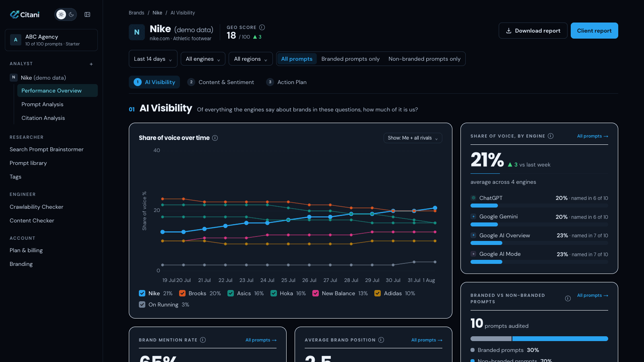Toggle the Brooks legend checkbox
Screen dimensions: 644x362
click(x=182, y=293)
